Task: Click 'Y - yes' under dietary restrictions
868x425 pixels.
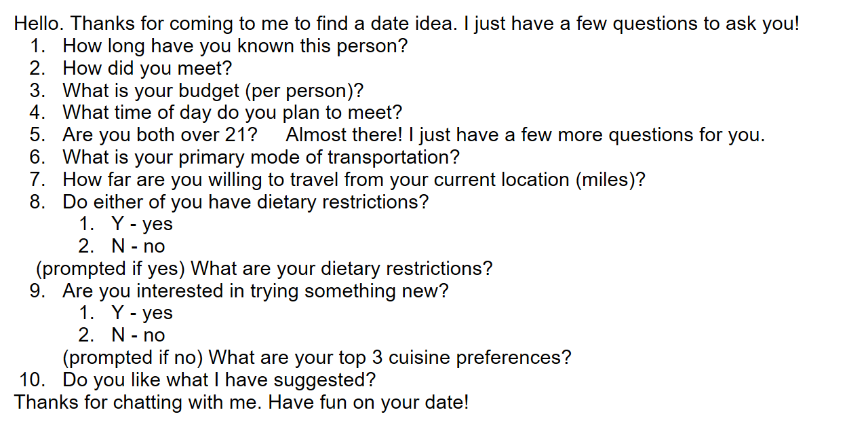Action: pyautogui.click(x=142, y=224)
